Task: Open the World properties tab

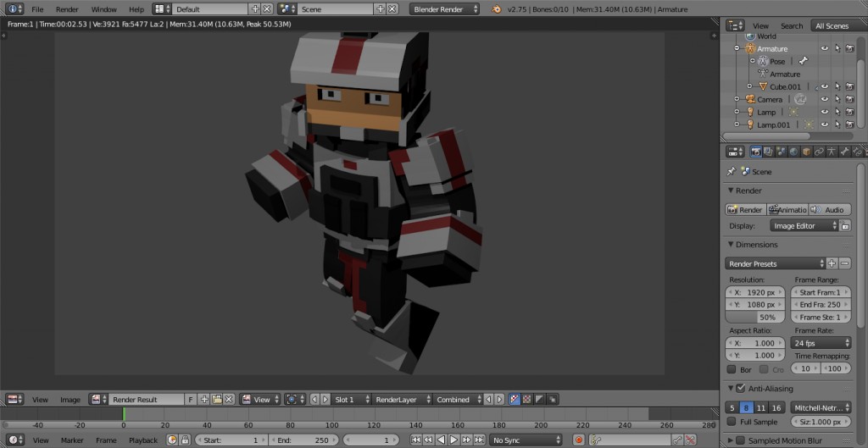Action: click(793, 152)
